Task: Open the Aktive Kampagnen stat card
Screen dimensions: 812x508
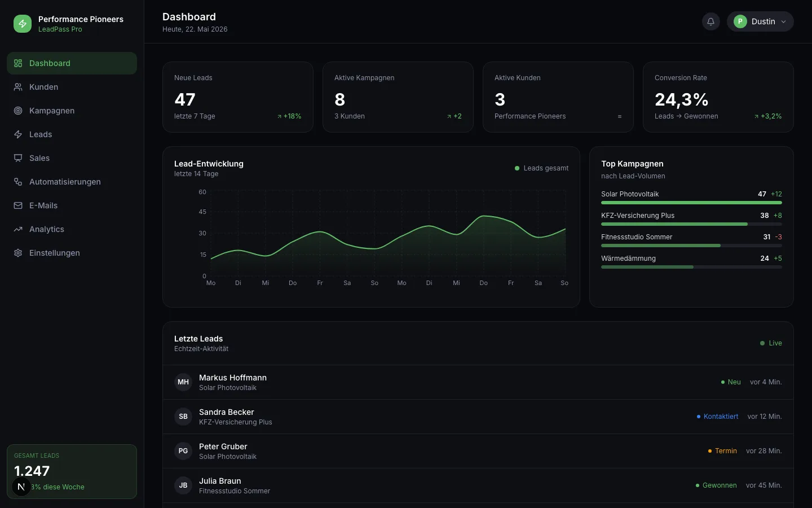Action: point(398,97)
